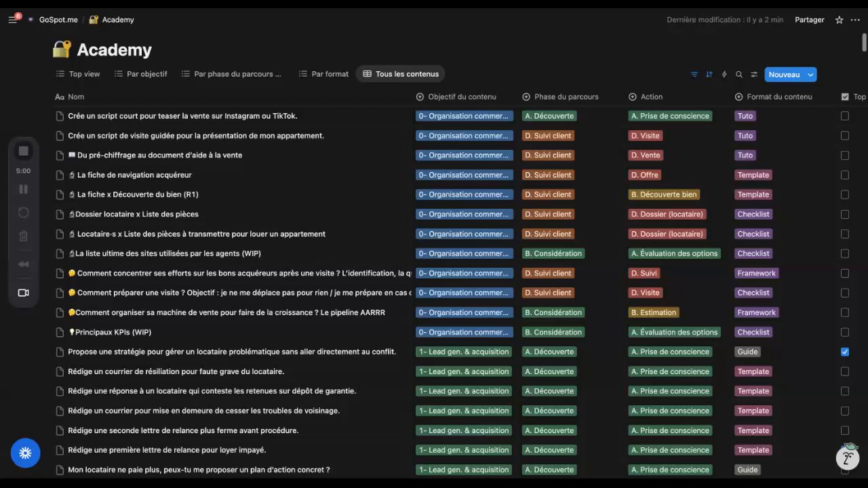The image size is (868, 488).
Task: Stop the recording with the square button
Action: [23, 150]
